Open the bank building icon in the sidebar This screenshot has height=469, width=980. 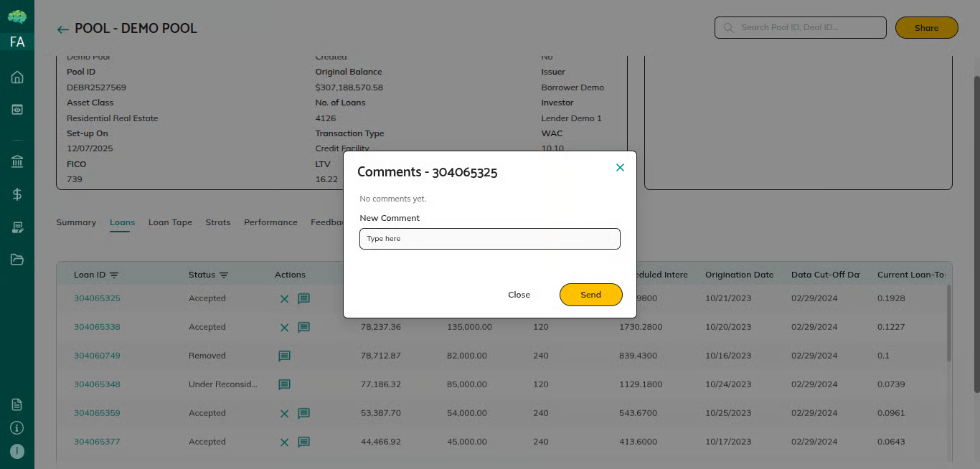pyautogui.click(x=17, y=162)
